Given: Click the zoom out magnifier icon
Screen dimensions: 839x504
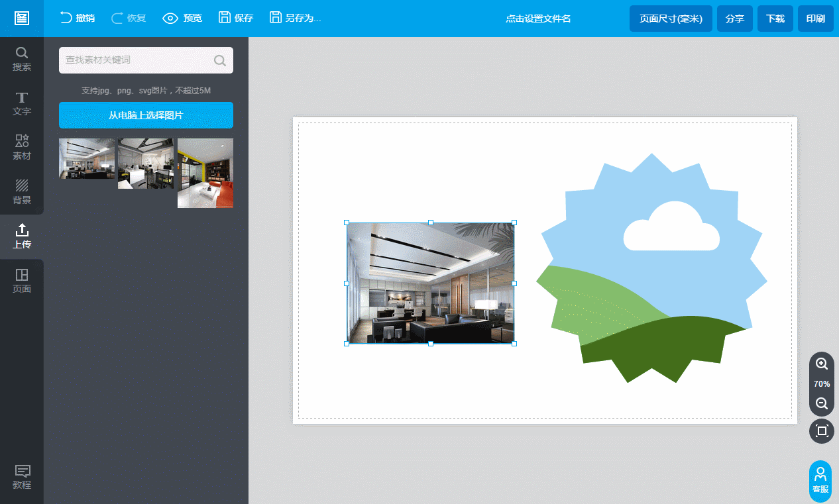Looking at the screenshot, I should point(822,403).
